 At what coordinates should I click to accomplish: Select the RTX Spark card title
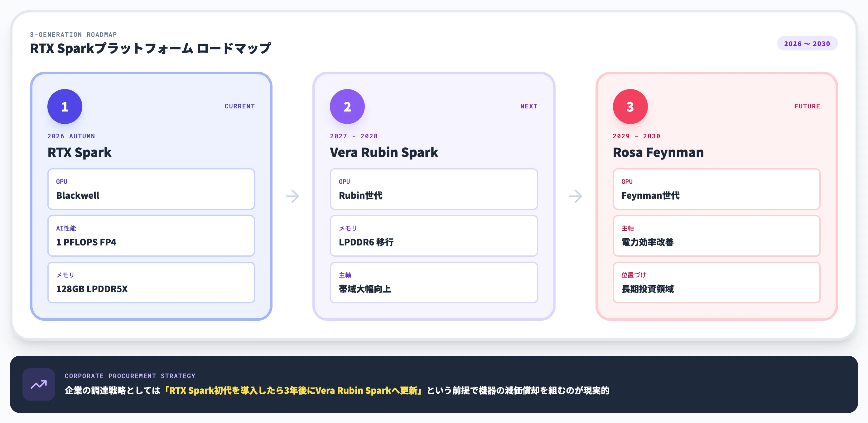[x=80, y=152]
